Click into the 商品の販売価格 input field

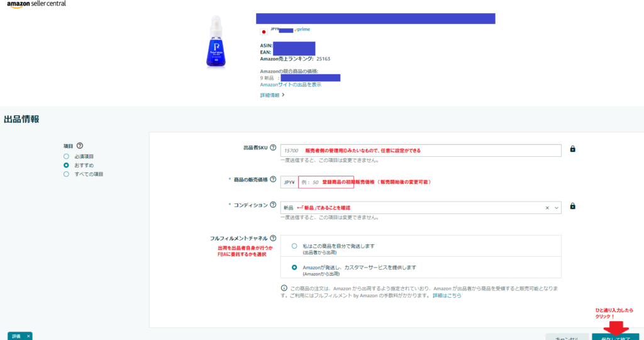325,182
